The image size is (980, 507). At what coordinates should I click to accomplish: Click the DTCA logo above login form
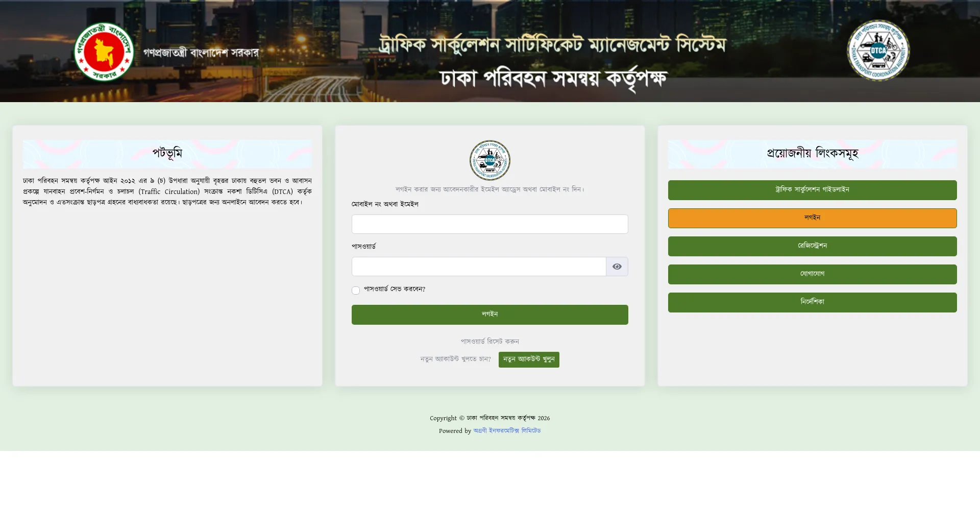tap(490, 160)
